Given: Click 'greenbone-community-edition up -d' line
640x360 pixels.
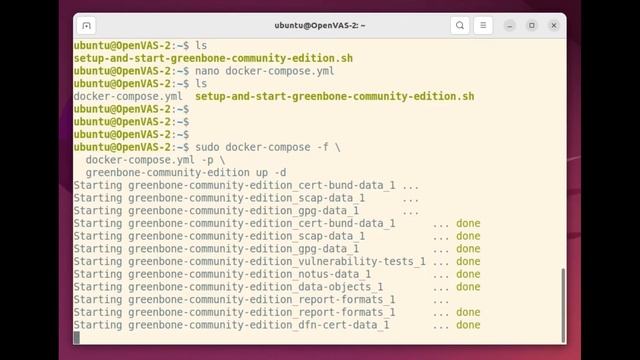Looking at the screenshot, I should 186,172.
